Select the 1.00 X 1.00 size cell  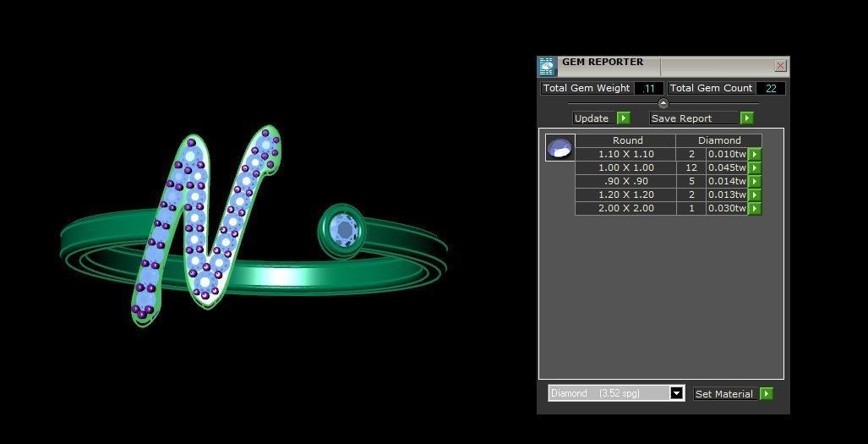click(625, 167)
